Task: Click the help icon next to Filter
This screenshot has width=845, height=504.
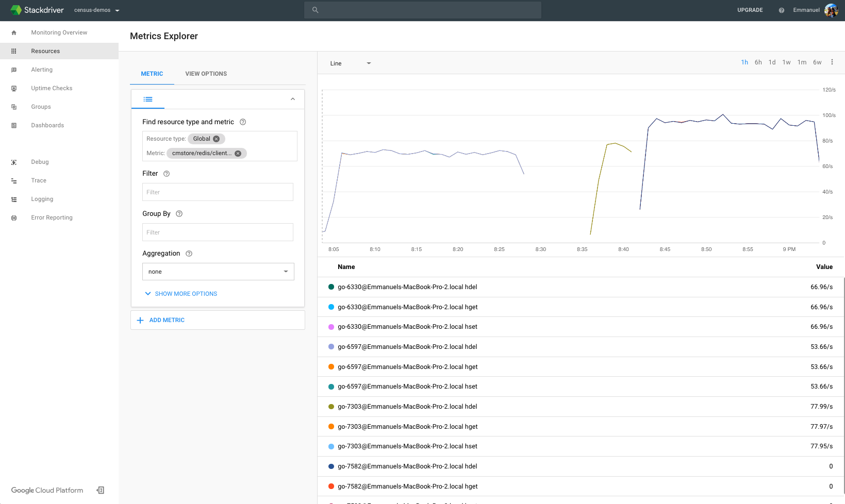Action: pyautogui.click(x=167, y=174)
